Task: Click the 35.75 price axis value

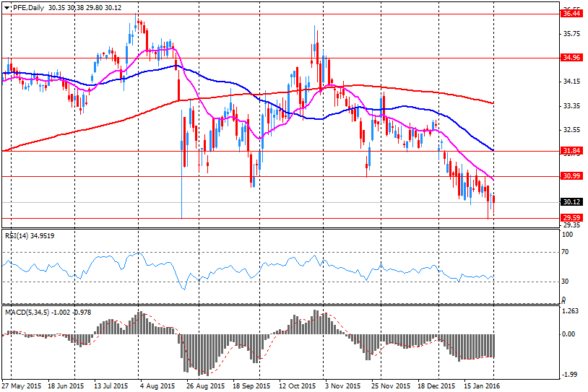Action: point(571,34)
